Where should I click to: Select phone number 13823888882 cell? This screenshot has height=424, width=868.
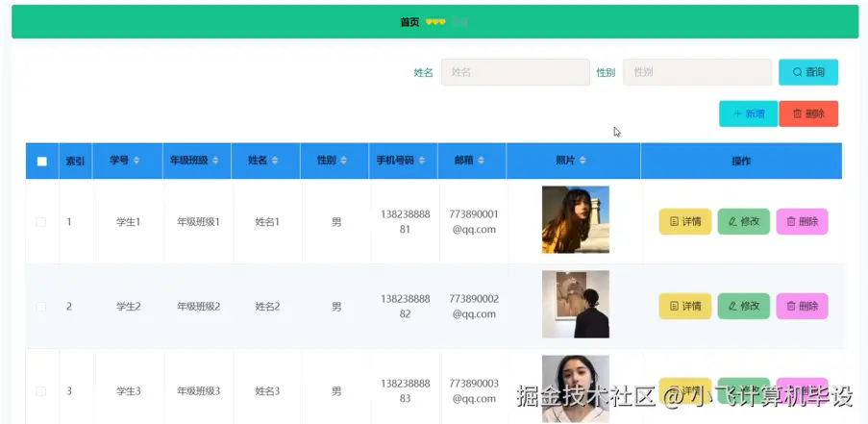point(406,306)
